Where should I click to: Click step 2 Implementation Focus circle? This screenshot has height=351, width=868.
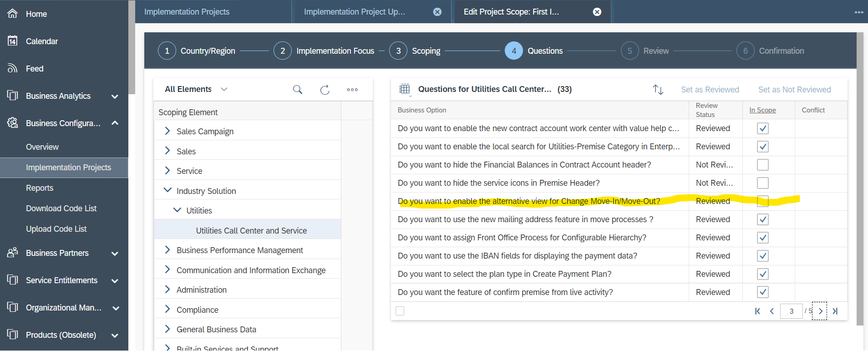coord(283,51)
